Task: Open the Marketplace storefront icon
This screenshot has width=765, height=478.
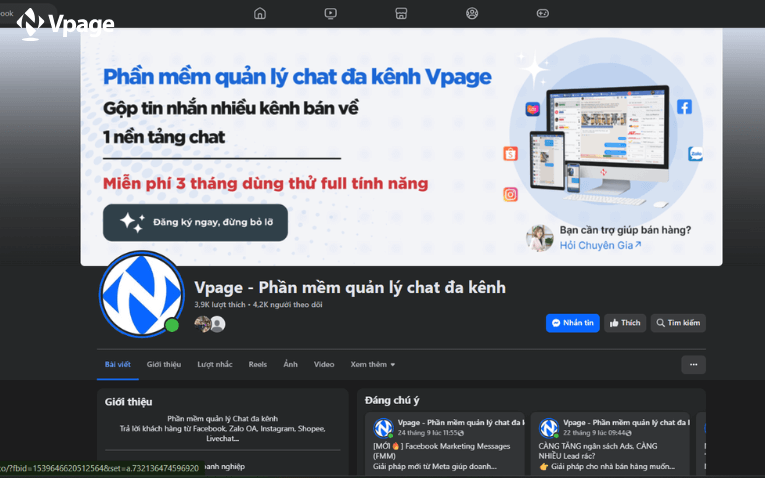Action: pos(401,13)
